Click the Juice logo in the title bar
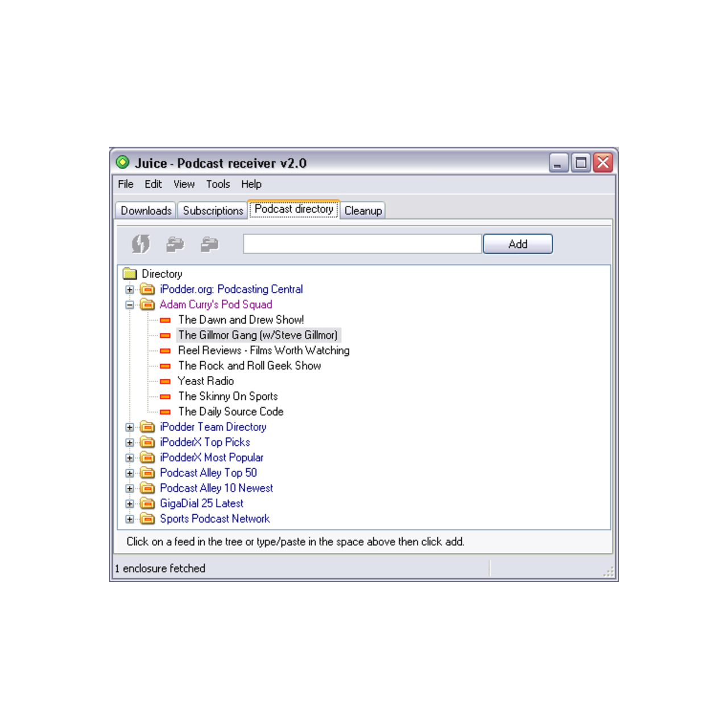Screen dimensions: 728x728 coord(124,163)
